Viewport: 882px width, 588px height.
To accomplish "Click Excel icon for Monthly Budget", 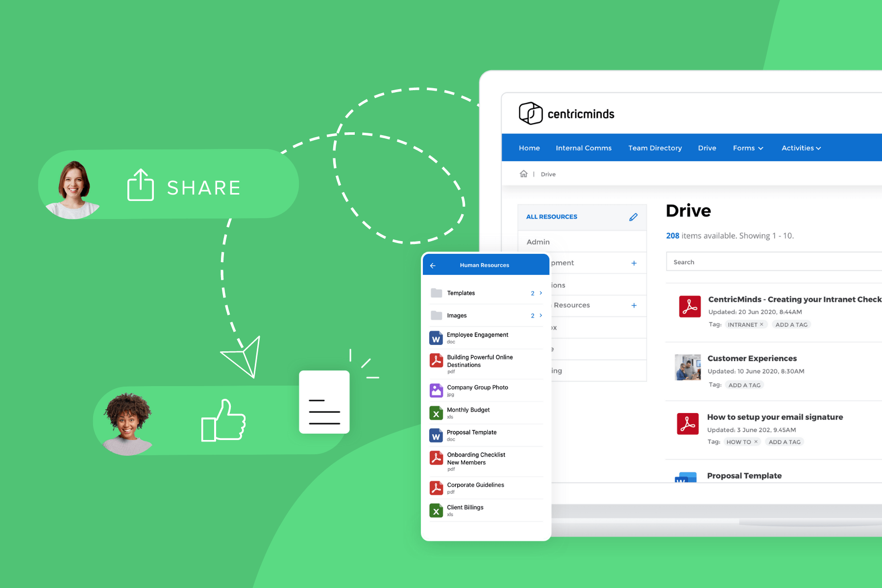I will point(436,413).
